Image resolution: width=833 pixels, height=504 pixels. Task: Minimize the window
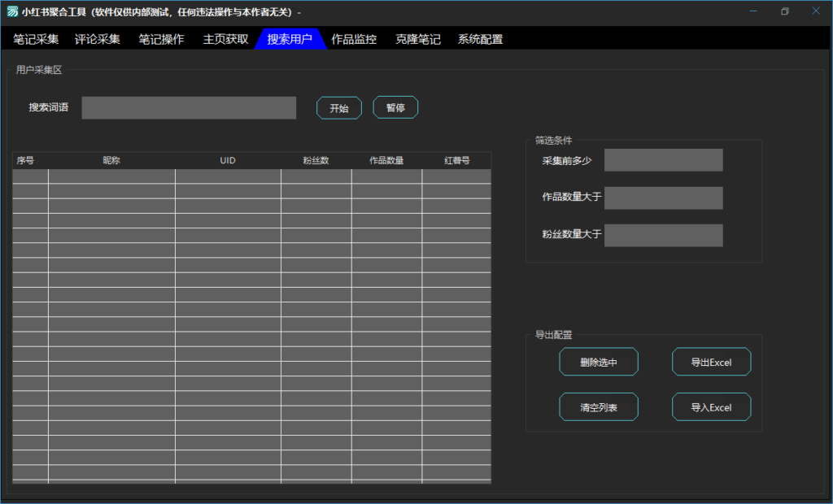(x=753, y=11)
